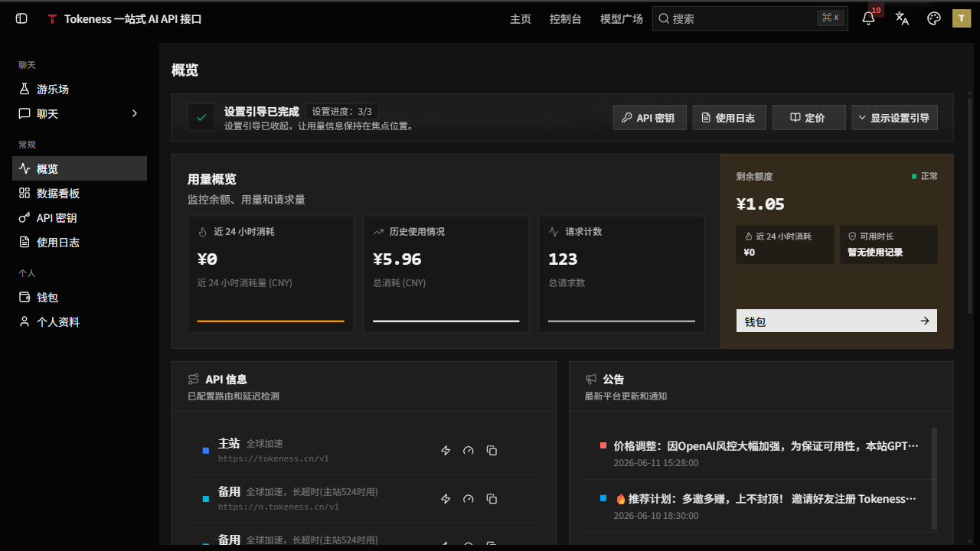The width and height of the screenshot is (980, 551).
Task: Click the document icon of sidebar 使用日志
Action: tap(24, 243)
